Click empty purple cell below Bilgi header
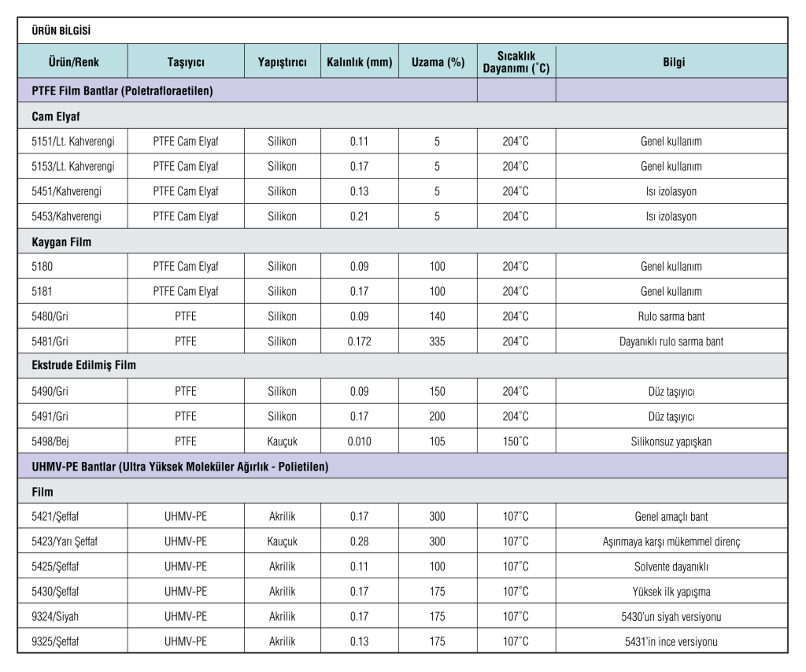The width and height of the screenshot is (806, 672). point(671,90)
